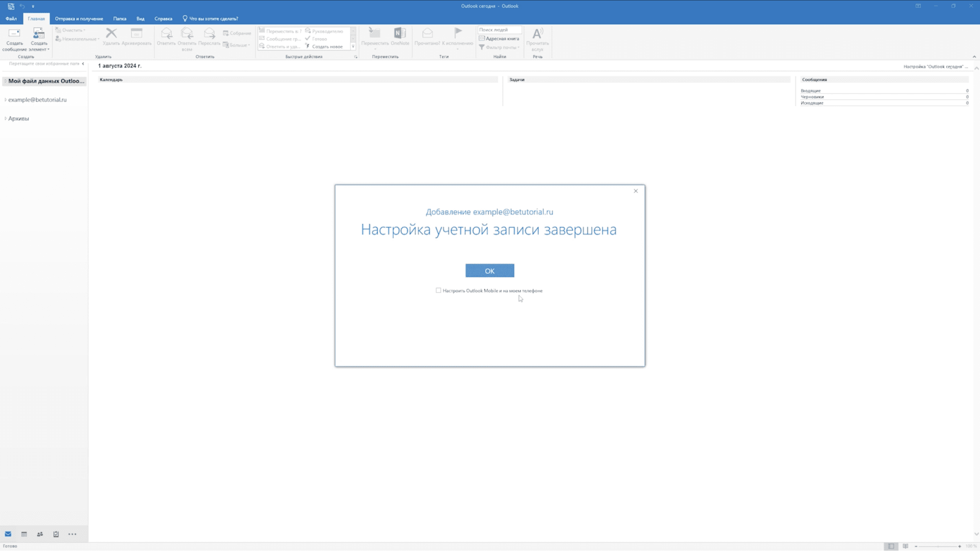Expand the example@betutorial.ru account tree
The width and height of the screenshot is (980, 551).
pyautogui.click(x=5, y=100)
